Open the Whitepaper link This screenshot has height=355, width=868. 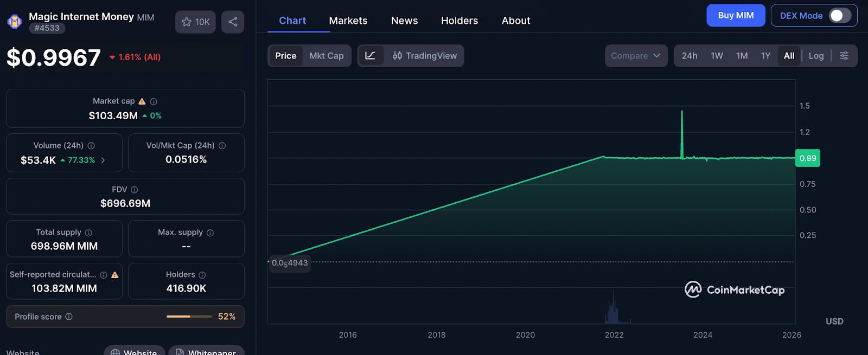click(x=206, y=350)
